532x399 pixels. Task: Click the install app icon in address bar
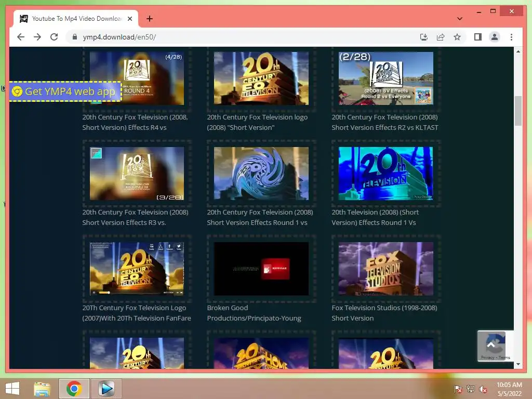coord(424,37)
